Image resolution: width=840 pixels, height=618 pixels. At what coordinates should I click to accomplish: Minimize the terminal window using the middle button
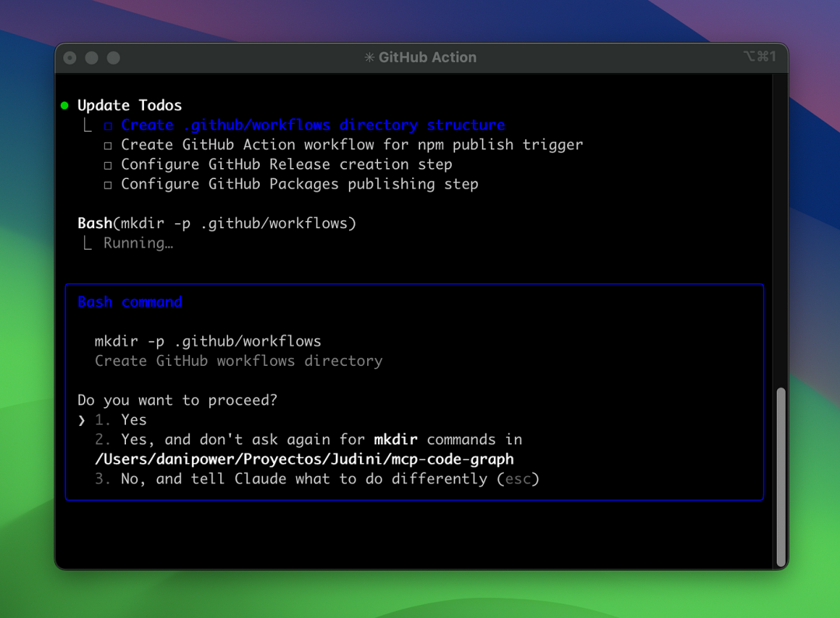pos(92,58)
